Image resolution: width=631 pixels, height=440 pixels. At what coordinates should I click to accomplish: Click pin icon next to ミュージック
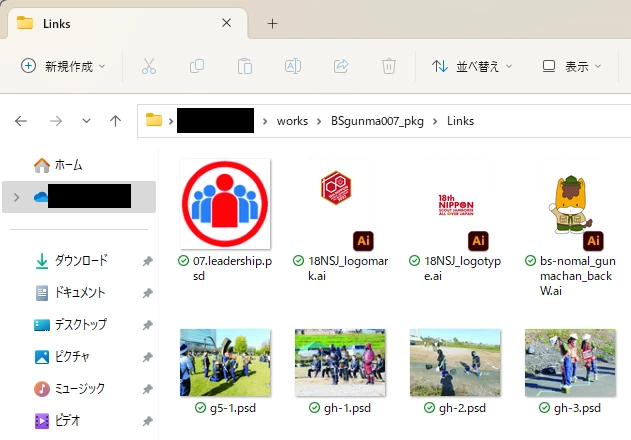[x=148, y=389]
